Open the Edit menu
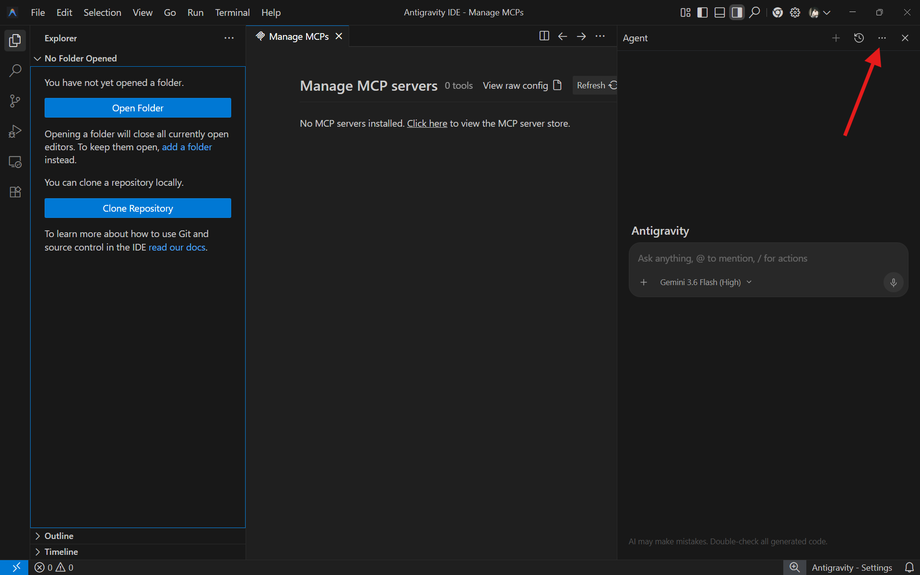 64,12
